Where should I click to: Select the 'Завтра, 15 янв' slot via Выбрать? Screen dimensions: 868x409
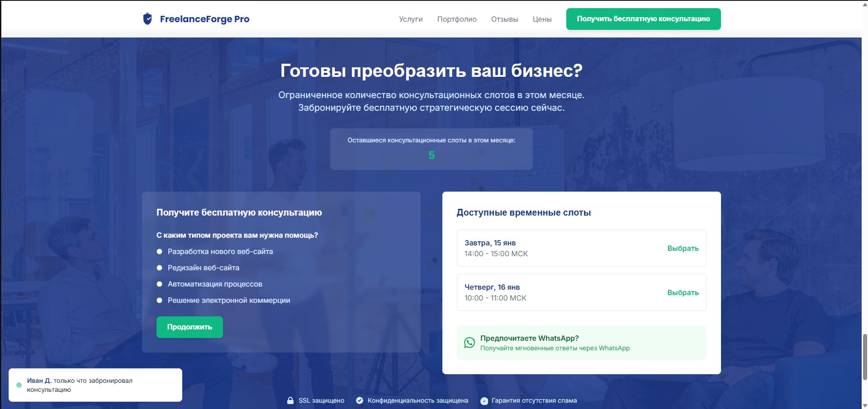pos(683,248)
